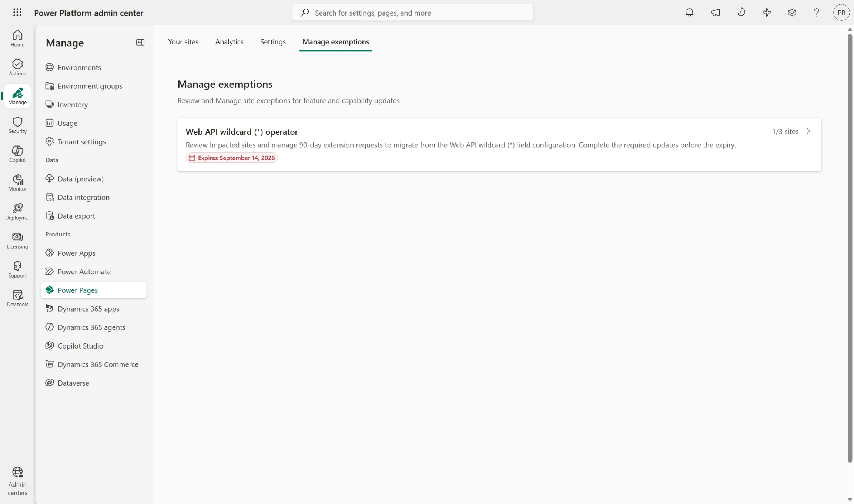The image size is (854, 504).
Task: Open Usage page in Manage menu
Action: [x=94, y=123]
